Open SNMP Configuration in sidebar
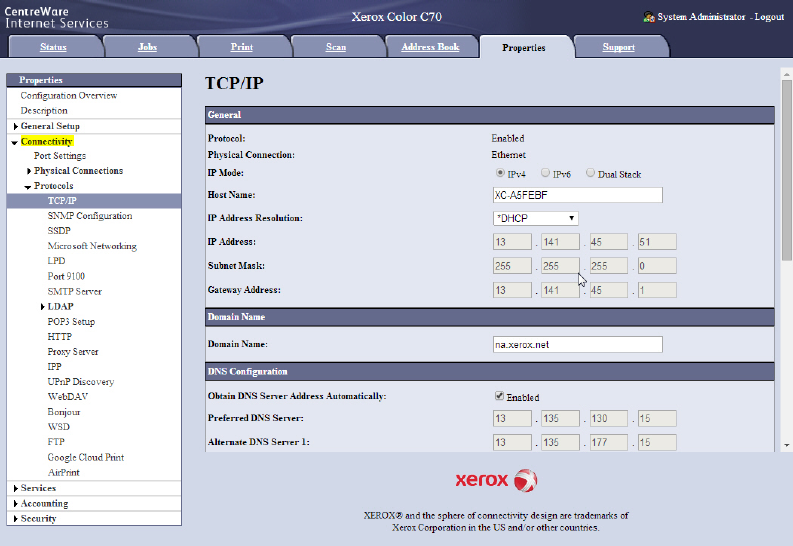 [x=89, y=216]
